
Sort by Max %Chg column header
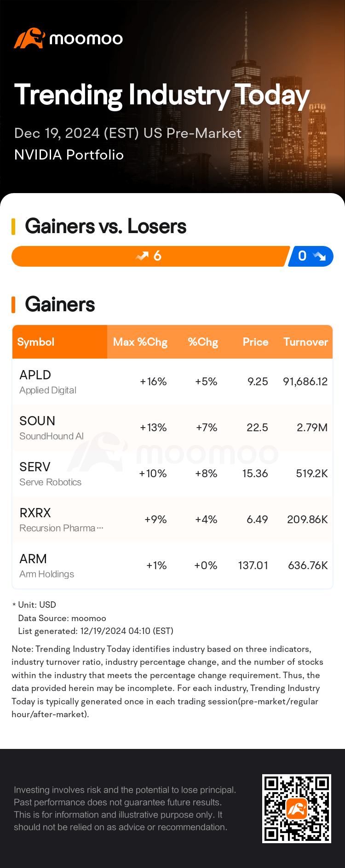tap(140, 342)
